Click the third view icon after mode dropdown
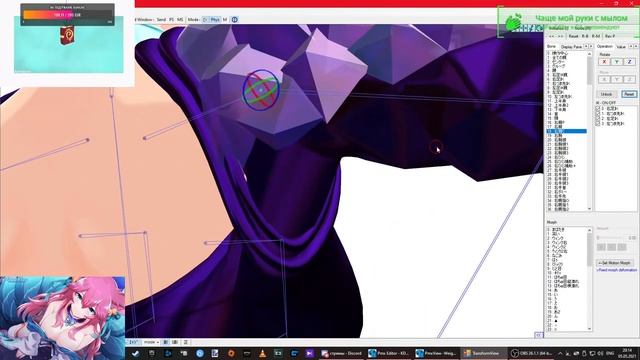 click(x=185, y=342)
